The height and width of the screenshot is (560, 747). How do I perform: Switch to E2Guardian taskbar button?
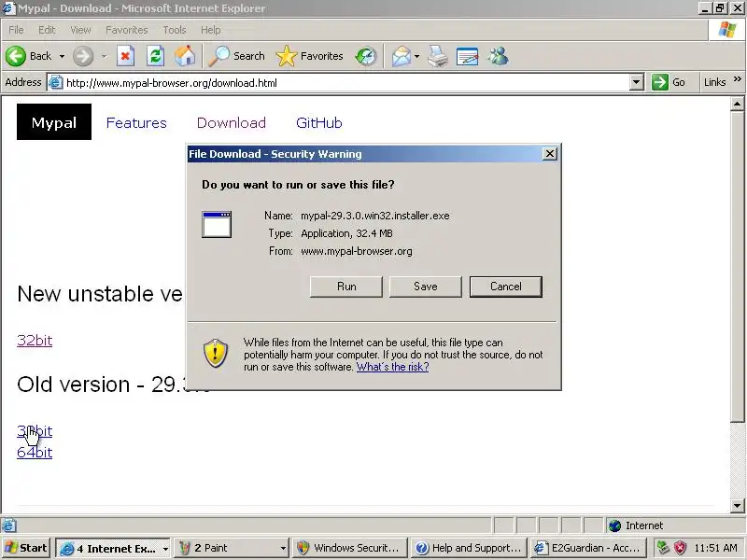pyautogui.click(x=588, y=549)
